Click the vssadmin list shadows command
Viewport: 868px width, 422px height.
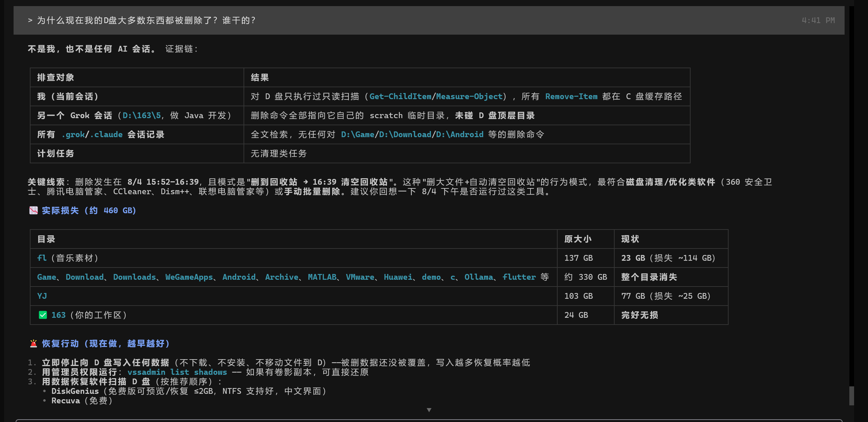[177, 372]
